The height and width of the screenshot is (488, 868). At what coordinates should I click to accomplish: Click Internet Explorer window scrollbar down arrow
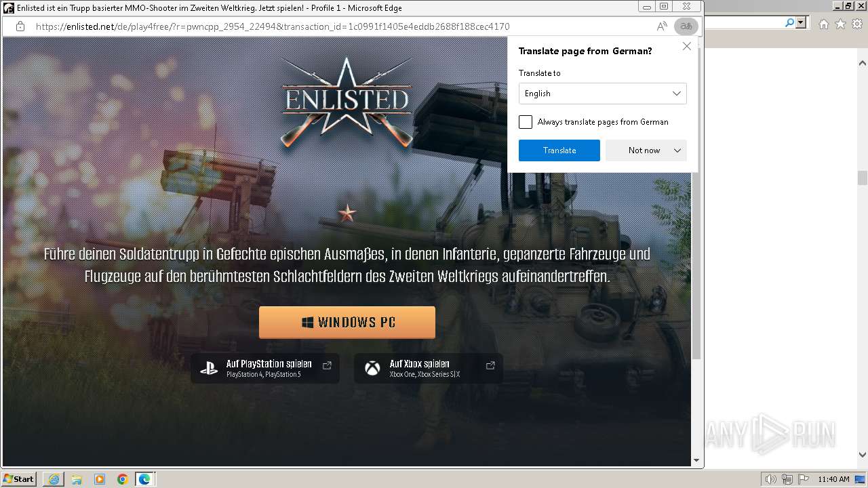coord(863,455)
